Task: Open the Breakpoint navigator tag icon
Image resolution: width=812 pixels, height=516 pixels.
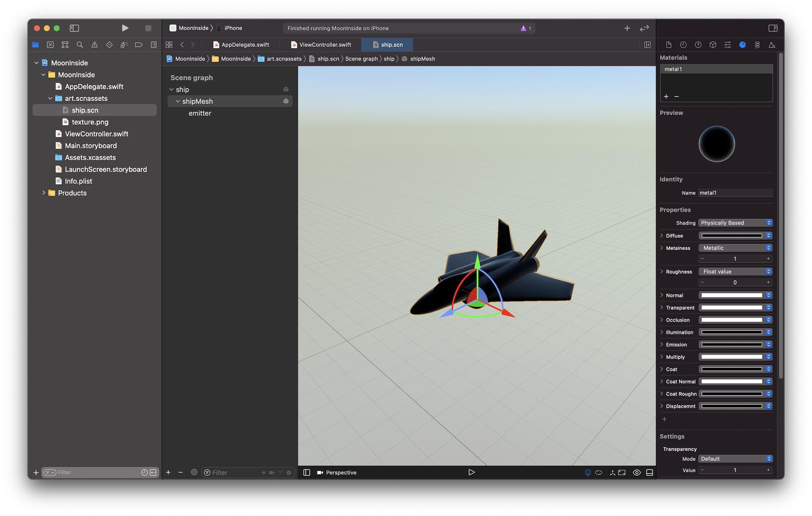Action: [139, 45]
